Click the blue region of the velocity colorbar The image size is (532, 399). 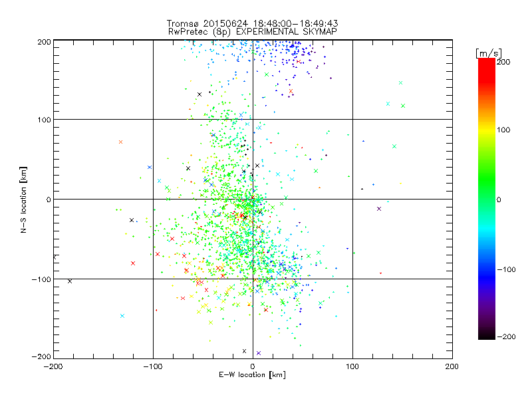[487, 275]
